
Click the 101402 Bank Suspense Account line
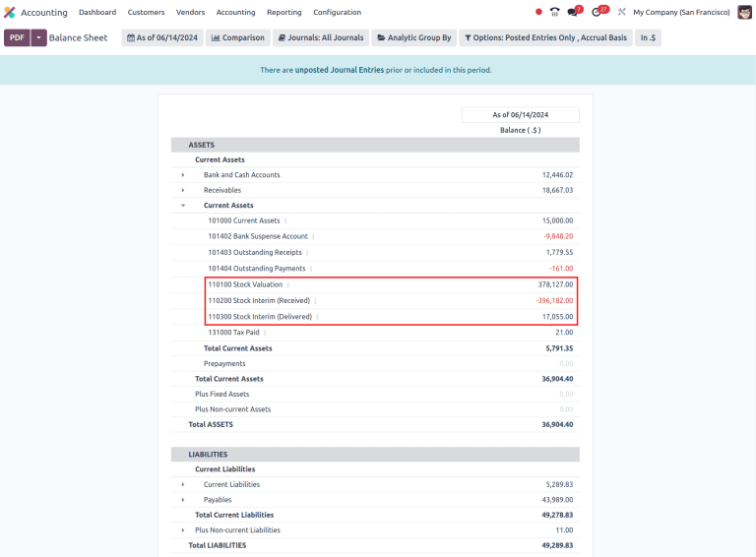coord(258,236)
